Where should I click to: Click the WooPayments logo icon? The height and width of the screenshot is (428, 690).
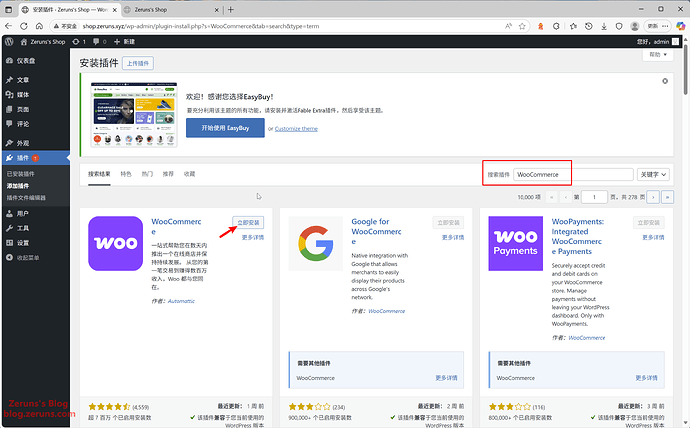[x=516, y=243]
